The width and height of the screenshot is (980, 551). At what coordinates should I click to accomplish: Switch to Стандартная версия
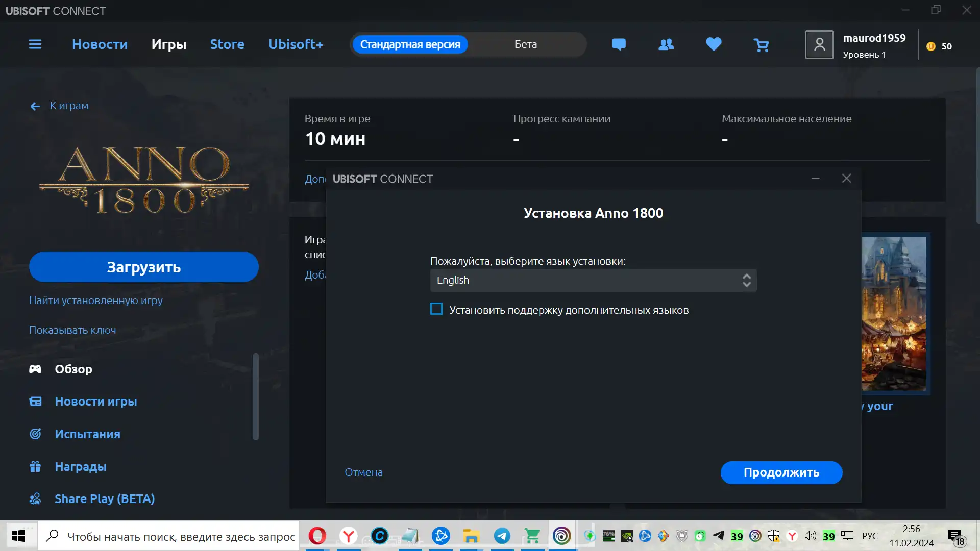(410, 44)
